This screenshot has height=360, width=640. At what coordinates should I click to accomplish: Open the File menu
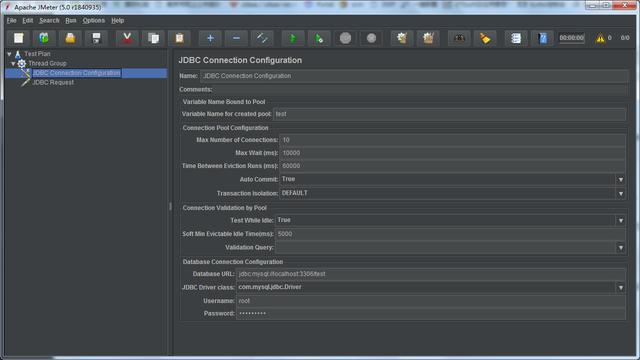point(11,20)
